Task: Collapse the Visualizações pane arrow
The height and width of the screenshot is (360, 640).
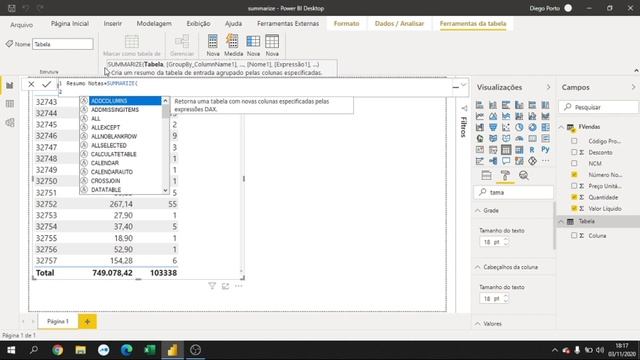Action: tap(548, 87)
